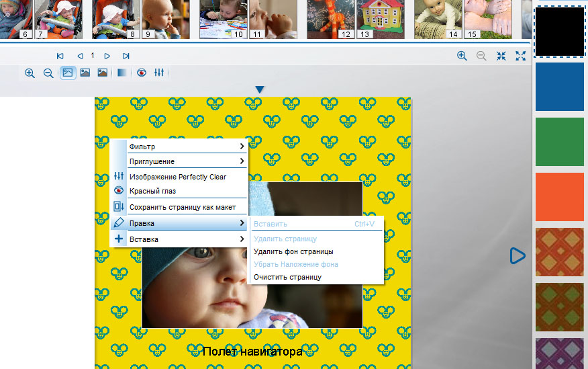Expand the arrow beside Фильтр
The height and width of the screenshot is (369, 588).
242,147
